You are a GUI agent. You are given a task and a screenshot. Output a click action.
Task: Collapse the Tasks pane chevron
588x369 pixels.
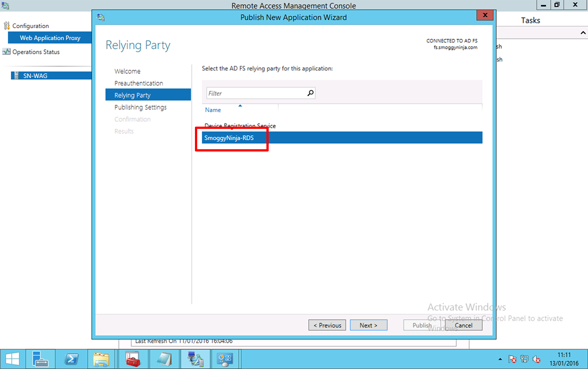pos(583,33)
